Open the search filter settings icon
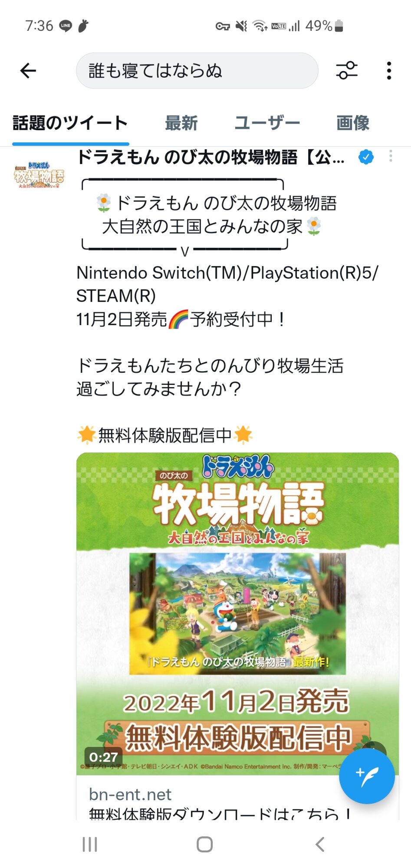The width and height of the screenshot is (411, 868). point(347,70)
